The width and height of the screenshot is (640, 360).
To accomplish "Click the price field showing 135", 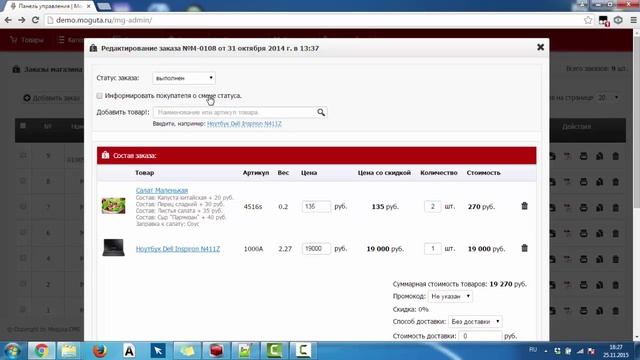I will (x=316, y=207).
